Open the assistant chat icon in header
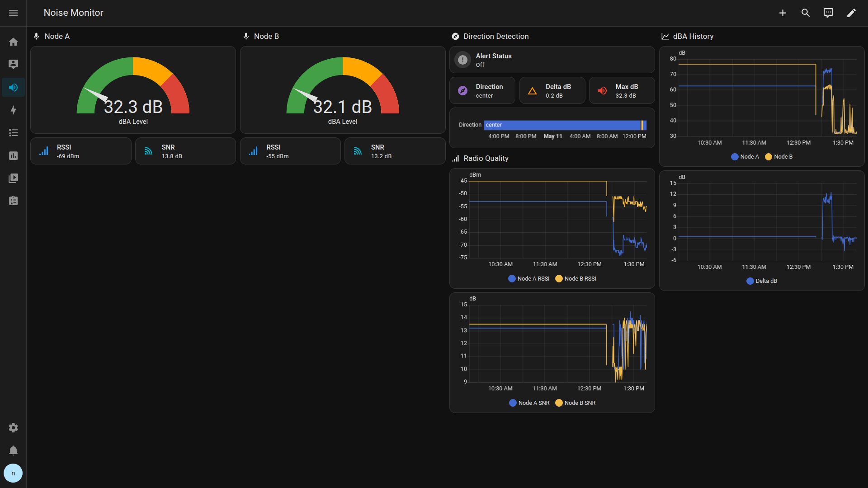 828,13
